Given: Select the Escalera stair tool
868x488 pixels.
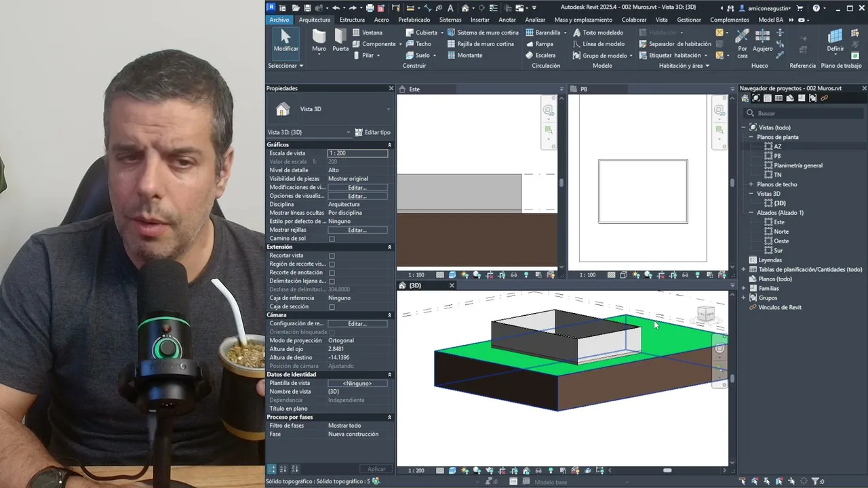Looking at the screenshot, I should pos(541,56).
